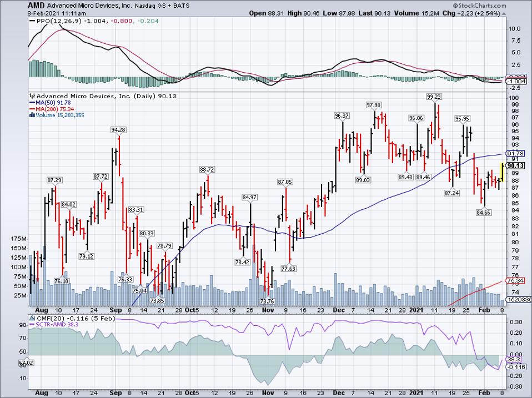Click the blue 91.78 tag on price axis
532x398 pixels.
click(515, 154)
